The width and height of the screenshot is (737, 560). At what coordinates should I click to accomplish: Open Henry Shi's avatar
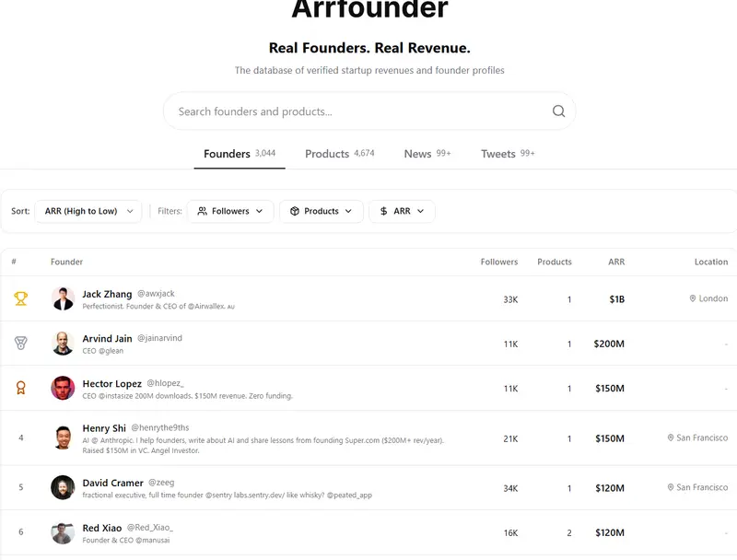click(x=63, y=437)
